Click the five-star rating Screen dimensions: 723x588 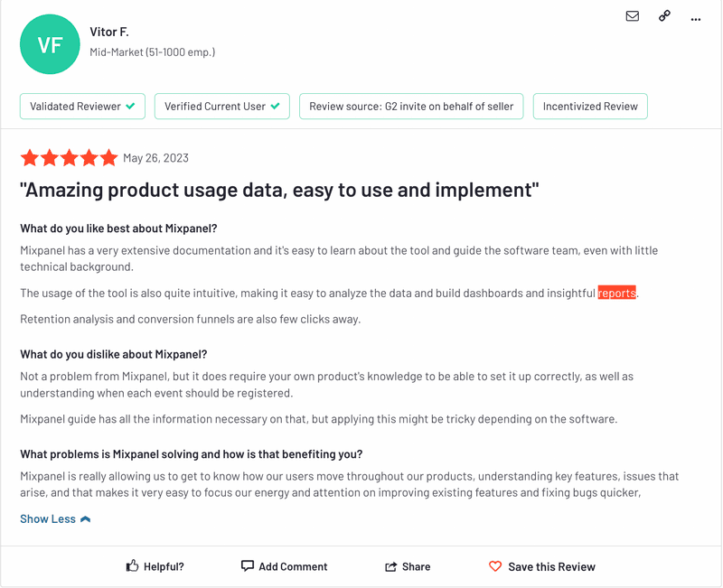point(69,158)
